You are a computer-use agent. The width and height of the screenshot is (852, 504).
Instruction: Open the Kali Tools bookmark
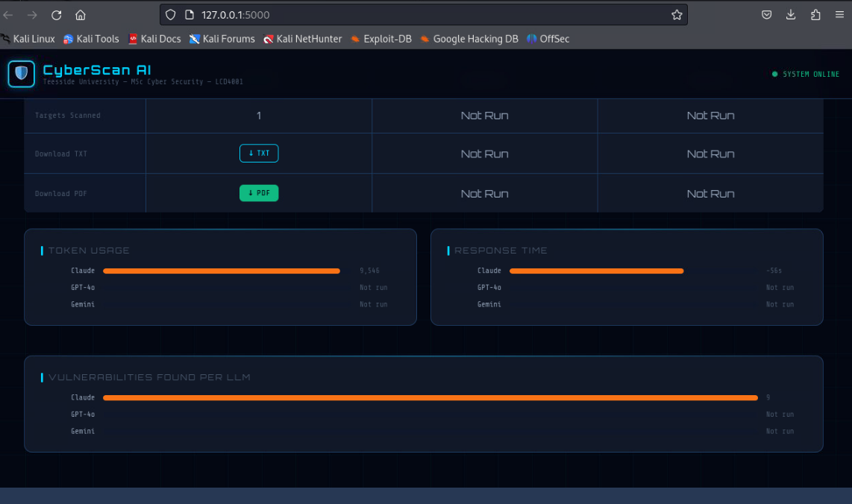tap(91, 39)
